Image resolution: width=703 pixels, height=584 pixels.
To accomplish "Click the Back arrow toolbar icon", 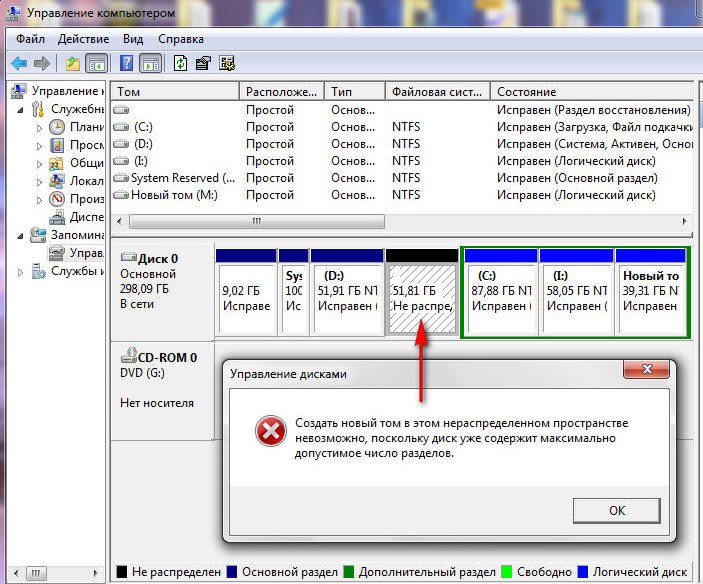I will click(19, 64).
